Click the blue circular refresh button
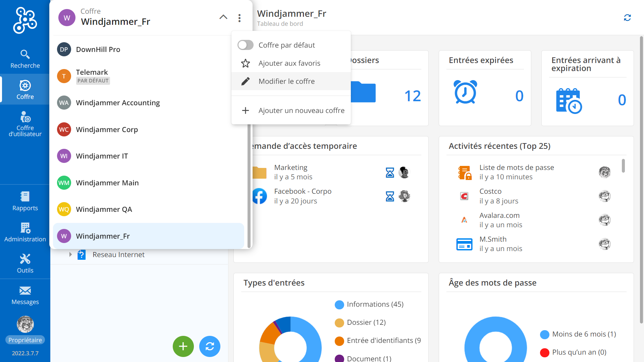This screenshot has height=362, width=644. (x=210, y=346)
